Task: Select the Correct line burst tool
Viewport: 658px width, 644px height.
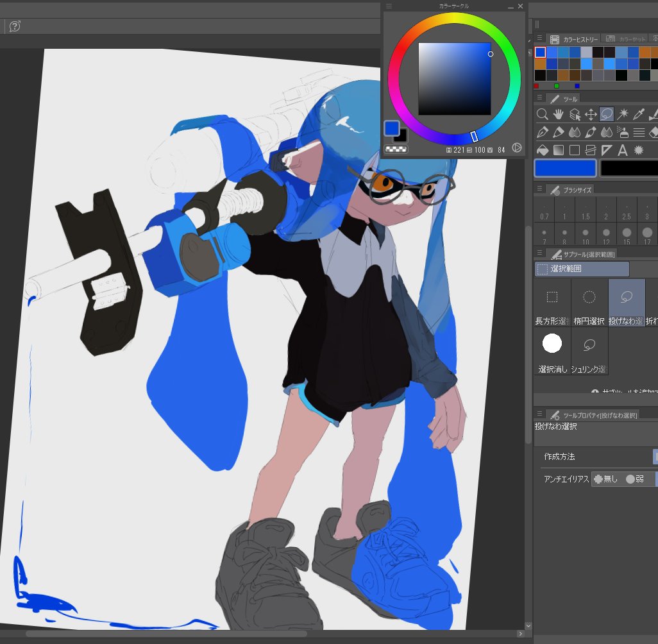Action: (x=639, y=150)
